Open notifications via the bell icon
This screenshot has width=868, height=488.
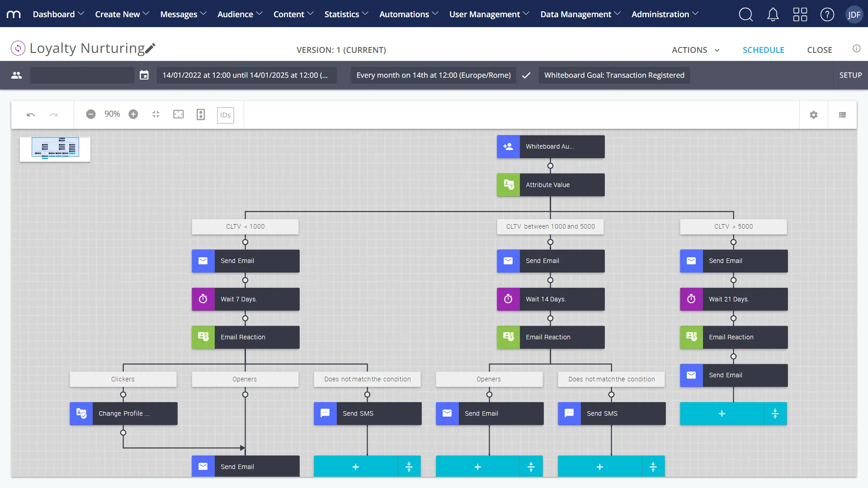pyautogui.click(x=773, y=14)
